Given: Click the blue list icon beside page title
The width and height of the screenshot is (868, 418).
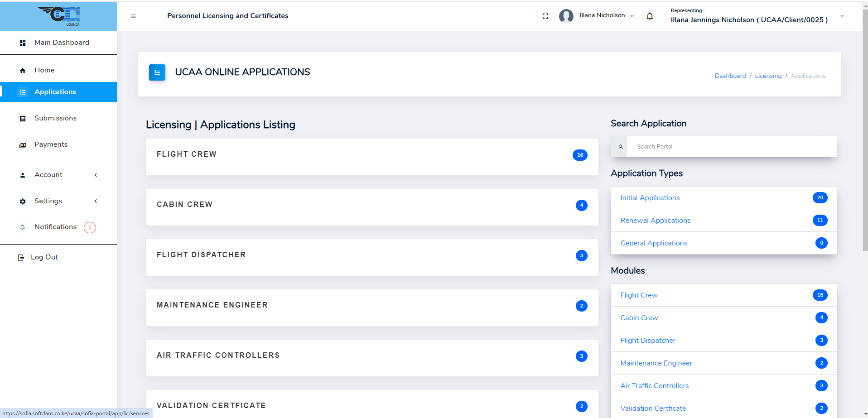Looking at the screenshot, I should (x=157, y=72).
